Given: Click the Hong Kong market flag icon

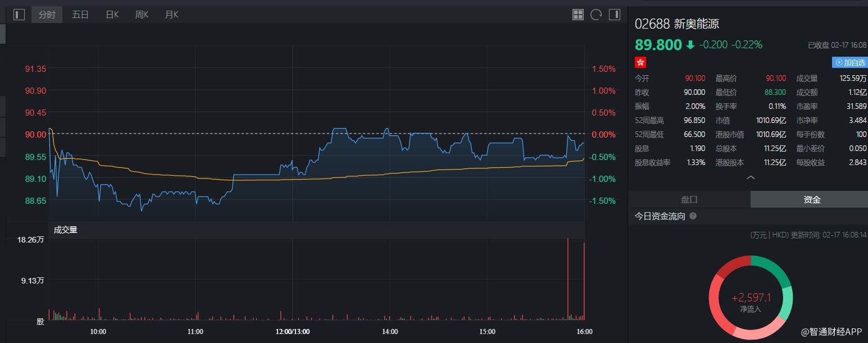Looking at the screenshot, I should (640, 62).
